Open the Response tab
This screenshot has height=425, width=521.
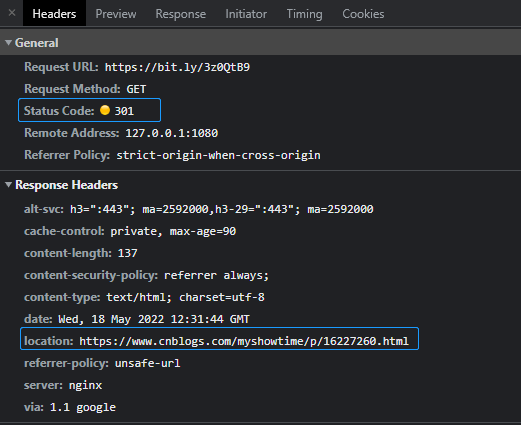pyautogui.click(x=180, y=14)
